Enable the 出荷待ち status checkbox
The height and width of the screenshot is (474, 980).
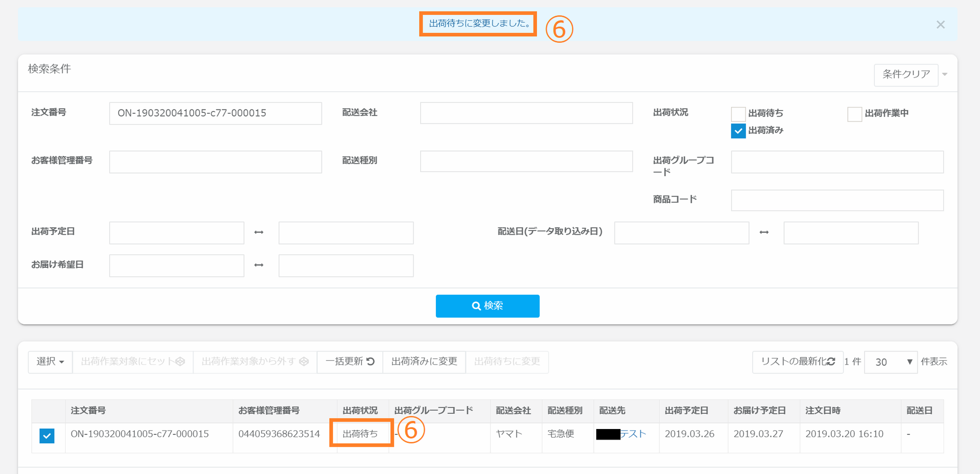(x=738, y=114)
